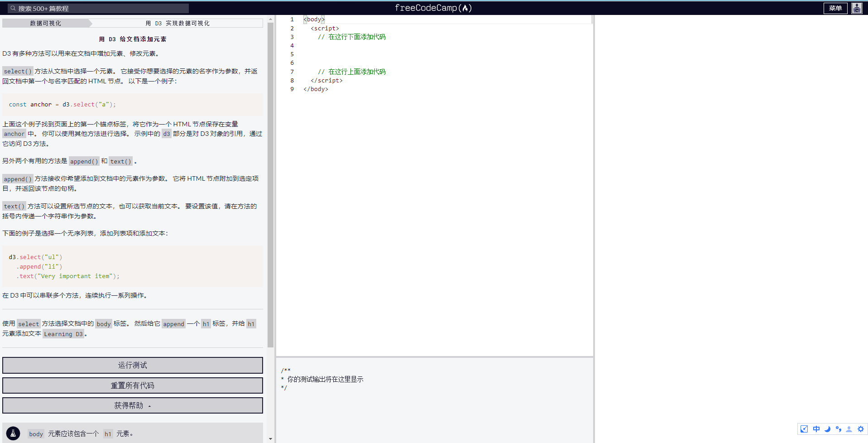Click the <script> tag on line 2
The width and height of the screenshot is (868, 443).
[x=325, y=28]
